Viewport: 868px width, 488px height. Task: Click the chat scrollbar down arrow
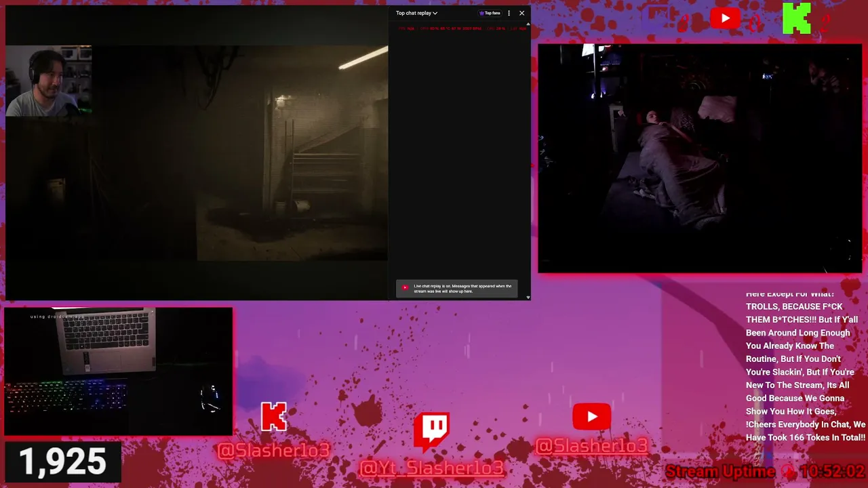pyautogui.click(x=528, y=297)
